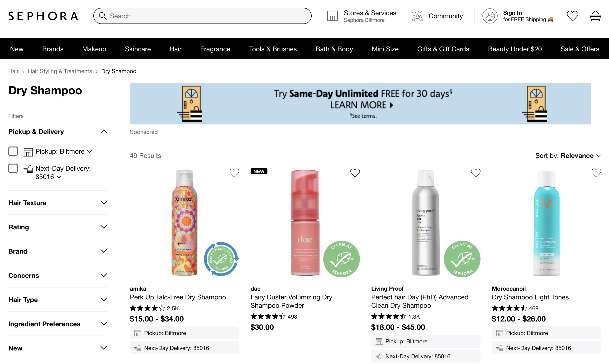This screenshot has height=364, width=609.
Task: Click the Sign In face icon
Action: (490, 16)
